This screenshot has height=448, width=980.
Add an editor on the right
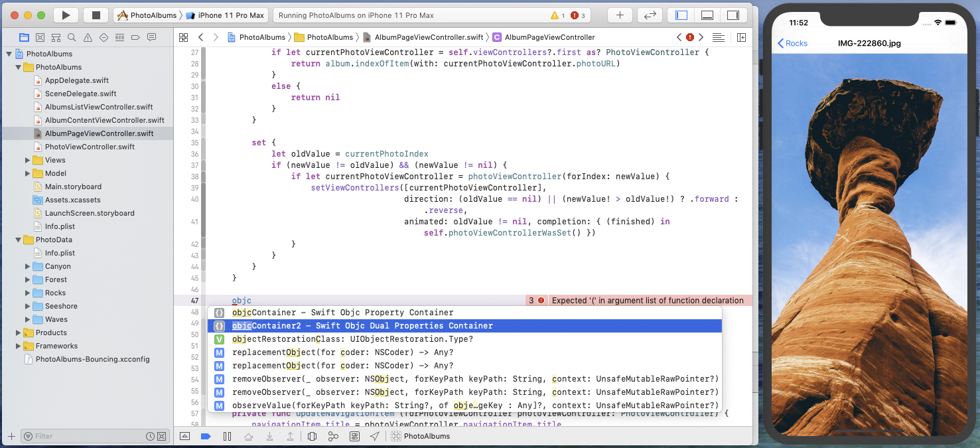point(741,37)
